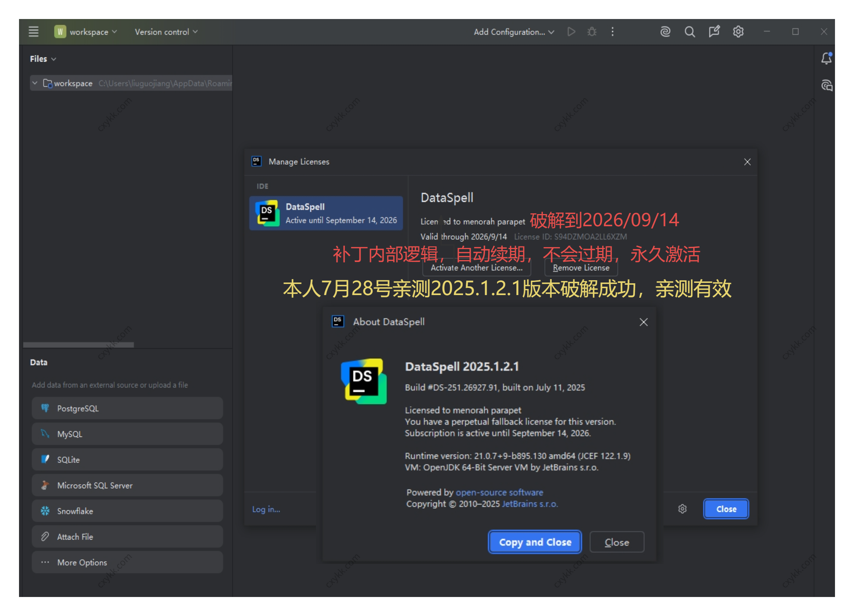
Task: Add a SQLite data source
Action: pos(127,459)
